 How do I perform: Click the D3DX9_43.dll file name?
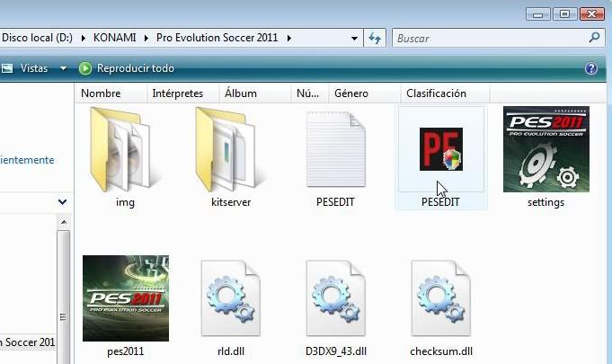[336, 351]
